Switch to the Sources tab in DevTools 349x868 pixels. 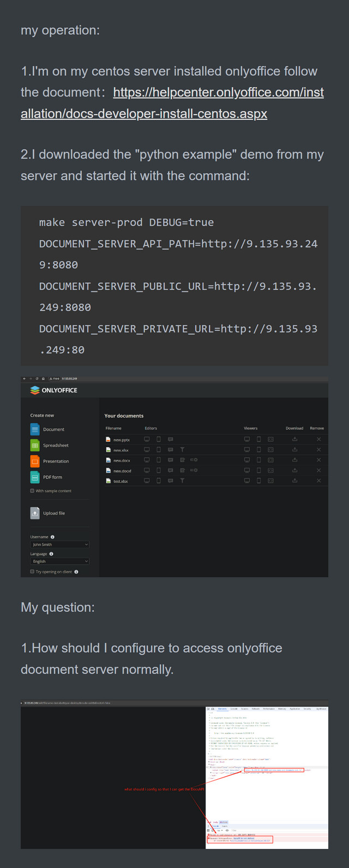245,709
